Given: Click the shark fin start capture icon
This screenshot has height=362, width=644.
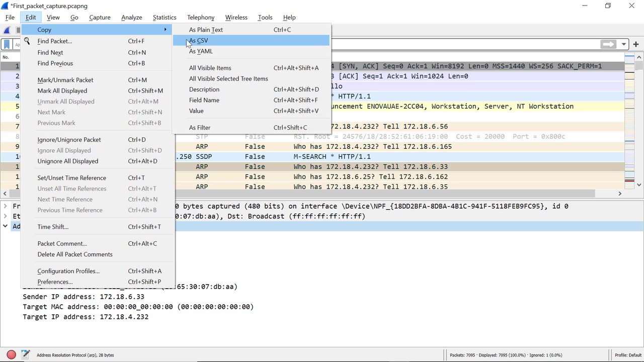Looking at the screenshot, I should click(7, 30).
